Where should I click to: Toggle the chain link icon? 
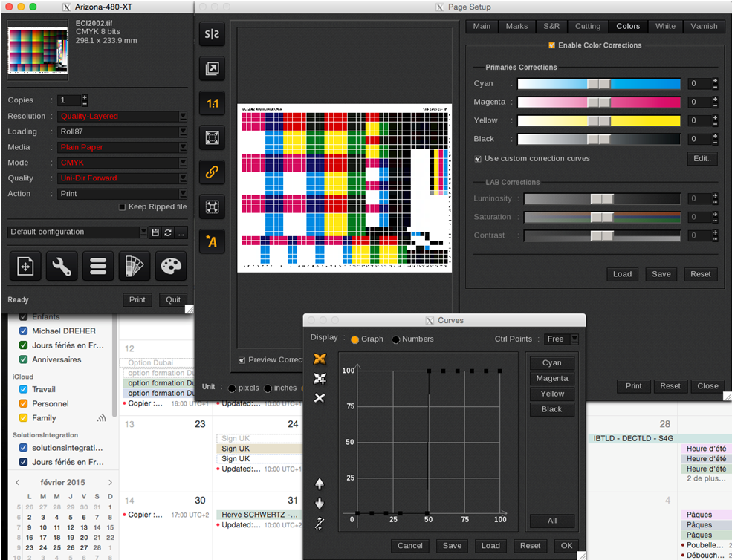(x=212, y=172)
